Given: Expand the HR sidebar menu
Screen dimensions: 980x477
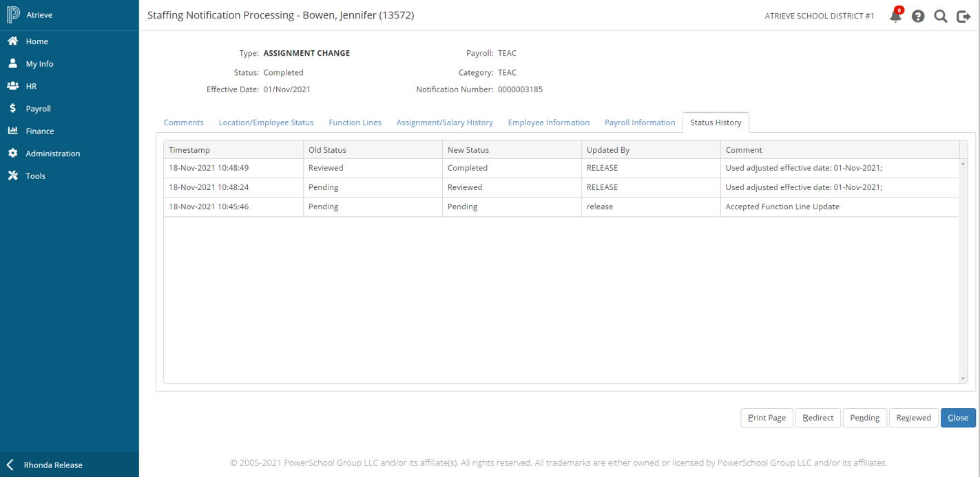Looking at the screenshot, I should pyautogui.click(x=31, y=86).
